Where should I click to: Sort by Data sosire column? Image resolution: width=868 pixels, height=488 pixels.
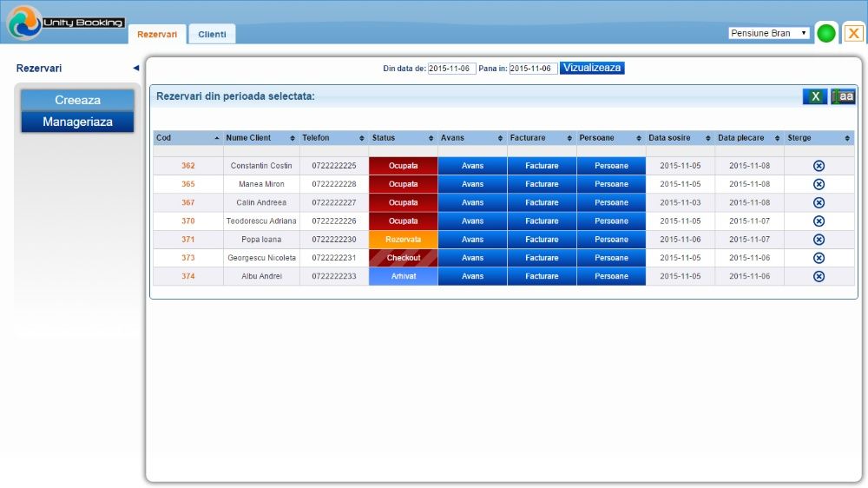pyautogui.click(x=680, y=138)
